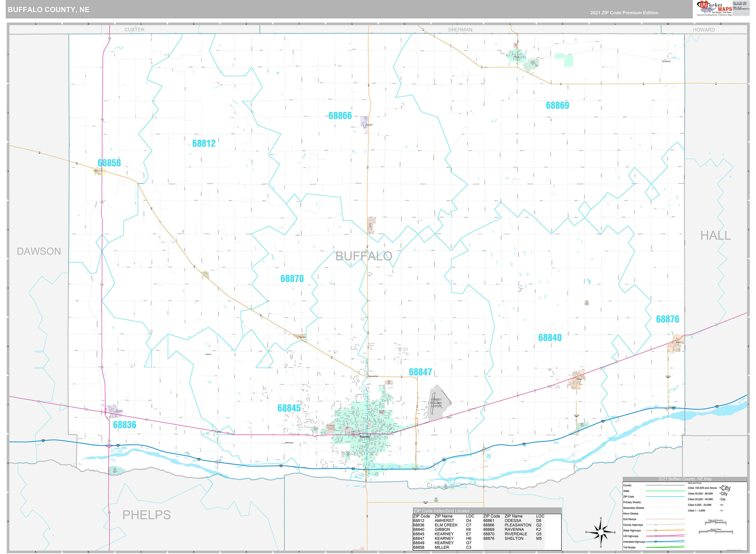This screenshot has height=554, width=756.
Task: Click the BUFFALO county name label
Action: [364, 256]
